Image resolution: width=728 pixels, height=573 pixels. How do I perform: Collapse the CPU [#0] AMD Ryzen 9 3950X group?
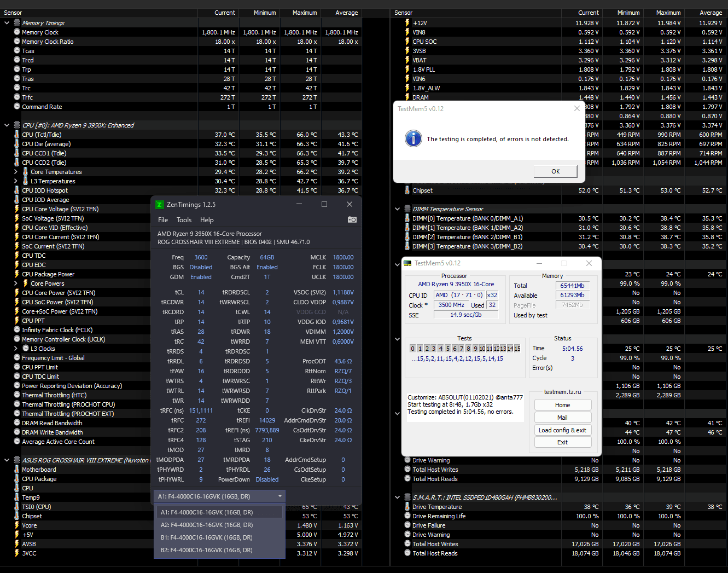7,125
